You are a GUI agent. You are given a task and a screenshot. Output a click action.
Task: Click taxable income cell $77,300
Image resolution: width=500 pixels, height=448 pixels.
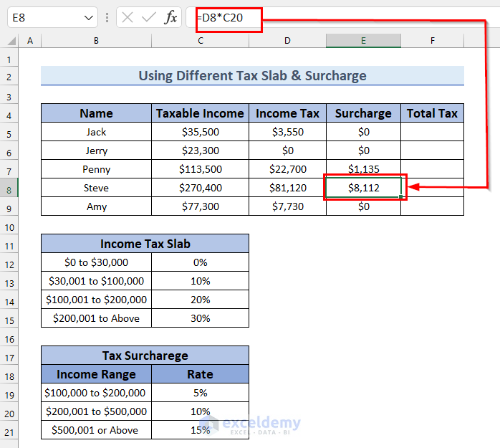tap(201, 206)
